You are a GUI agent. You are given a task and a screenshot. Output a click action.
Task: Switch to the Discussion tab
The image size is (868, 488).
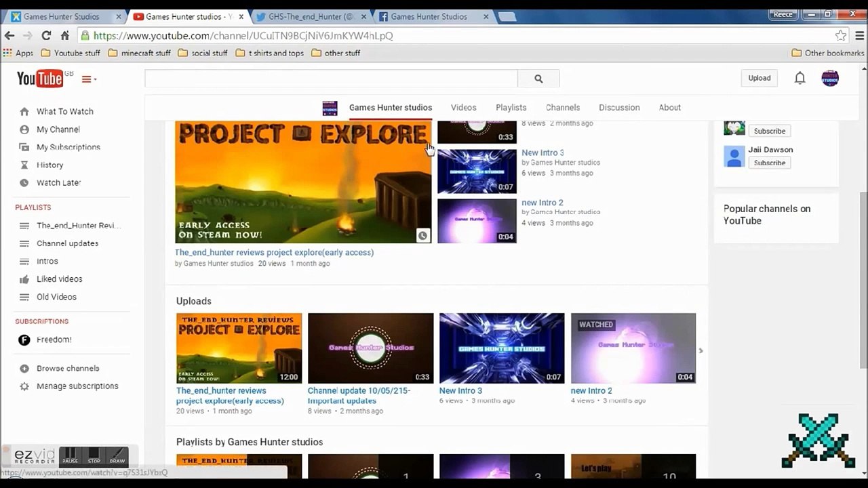(x=619, y=107)
